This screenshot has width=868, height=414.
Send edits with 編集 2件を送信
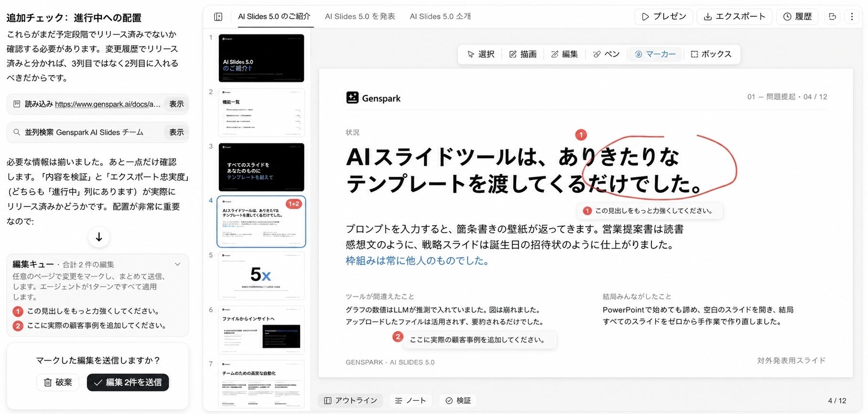coord(128,382)
